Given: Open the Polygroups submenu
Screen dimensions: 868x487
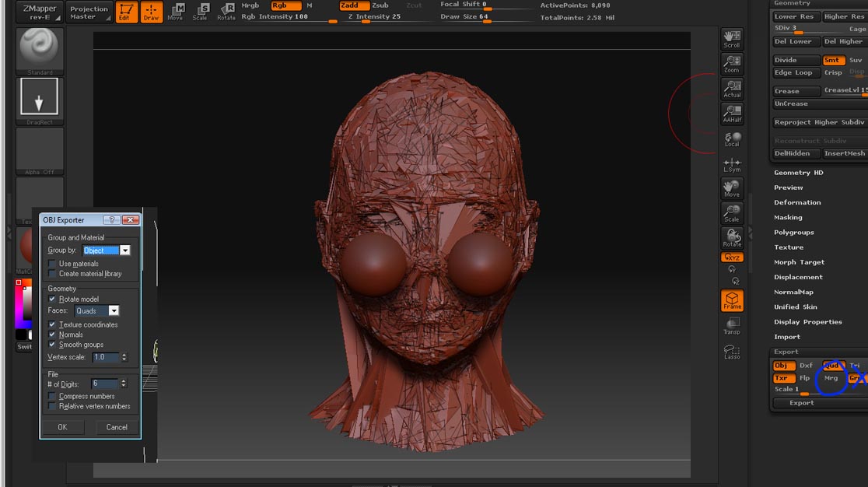Looking at the screenshot, I should (793, 233).
